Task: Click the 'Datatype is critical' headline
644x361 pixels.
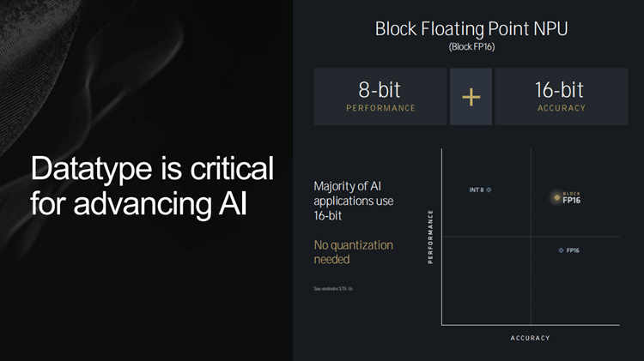Action: [152, 168]
